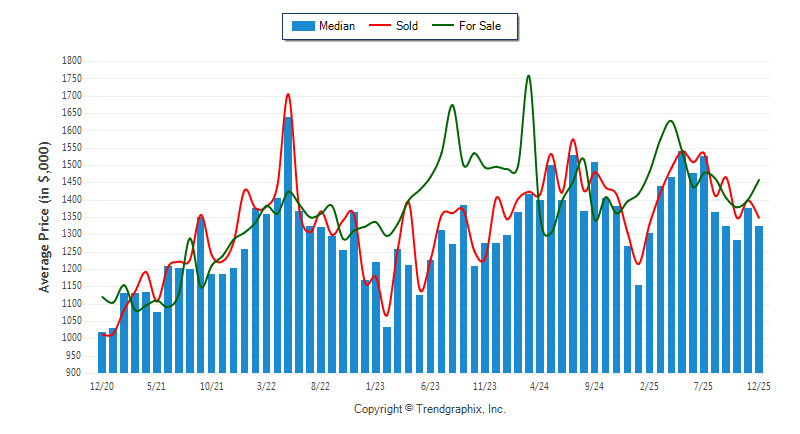The image size is (800, 434).
Task: Toggle the Median series via legend label
Action: (336, 26)
